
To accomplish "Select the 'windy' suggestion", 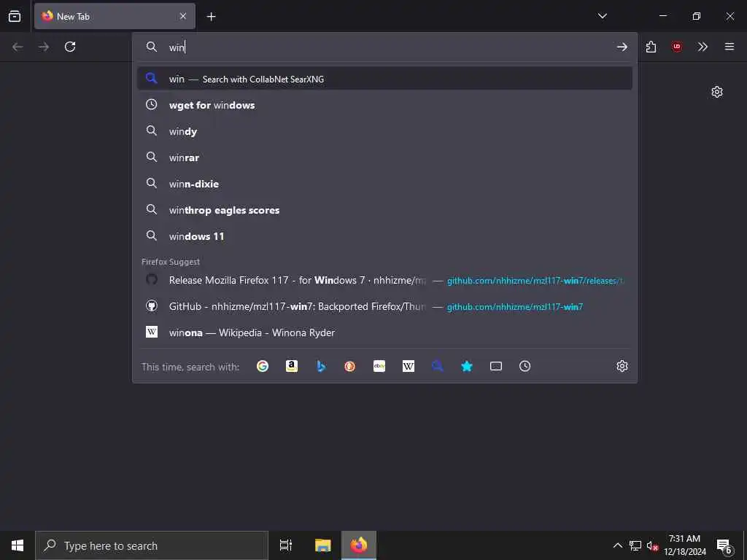I will click(x=384, y=131).
